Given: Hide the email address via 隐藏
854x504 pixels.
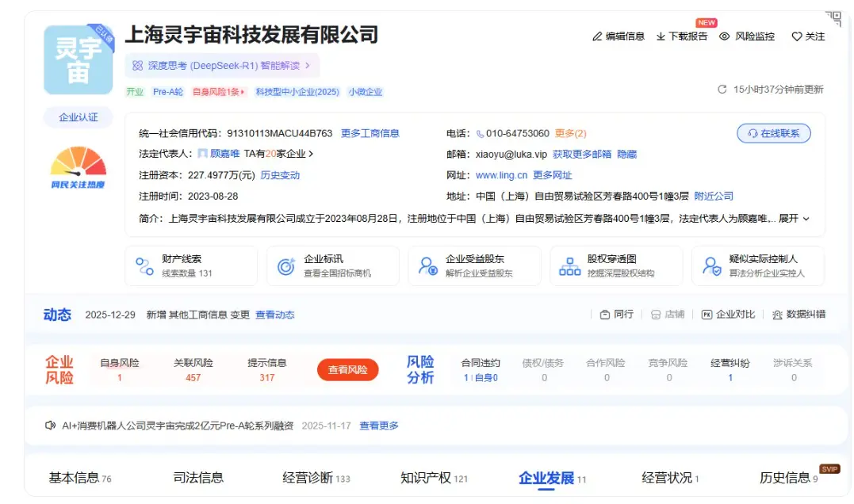Looking at the screenshot, I should (626, 155).
